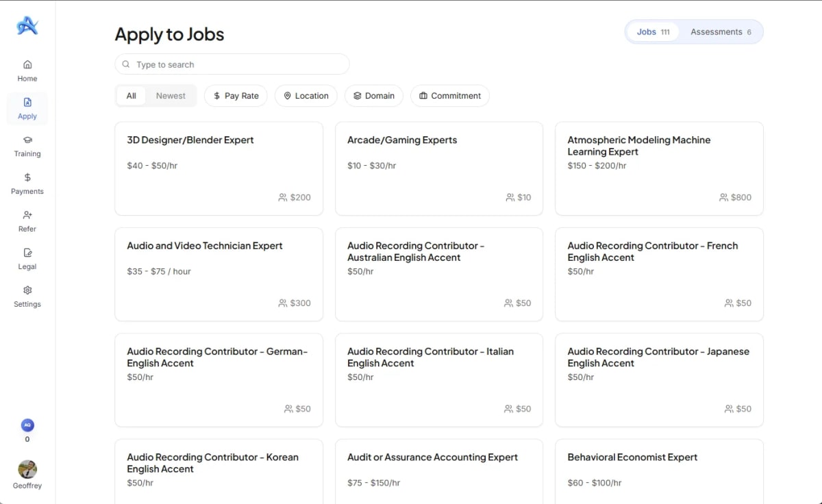Click the $40 - $50/hr pay rate text
The image size is (822, 504).
(x=152, y=166)
